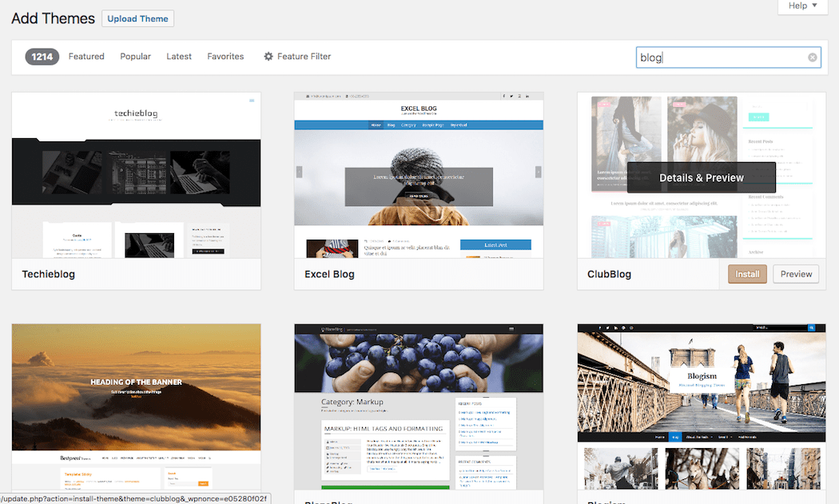Show your Favorites themes

tap(225, 56)
